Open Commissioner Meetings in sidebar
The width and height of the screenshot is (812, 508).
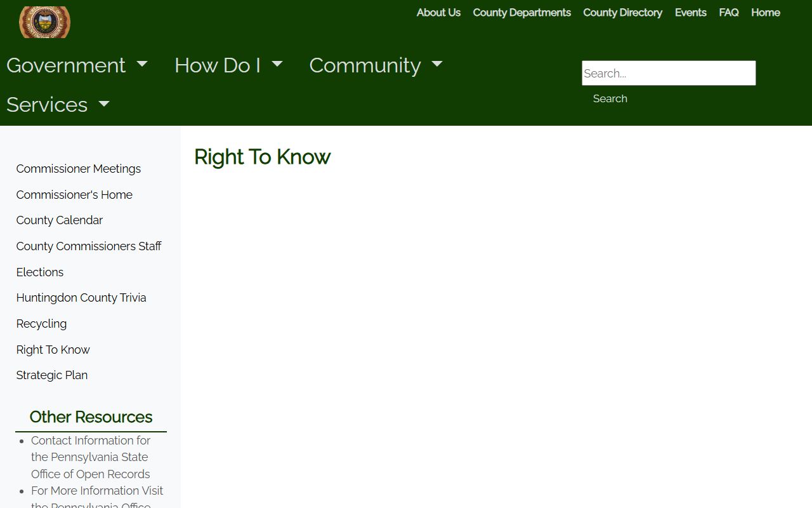tap(79, 169)
